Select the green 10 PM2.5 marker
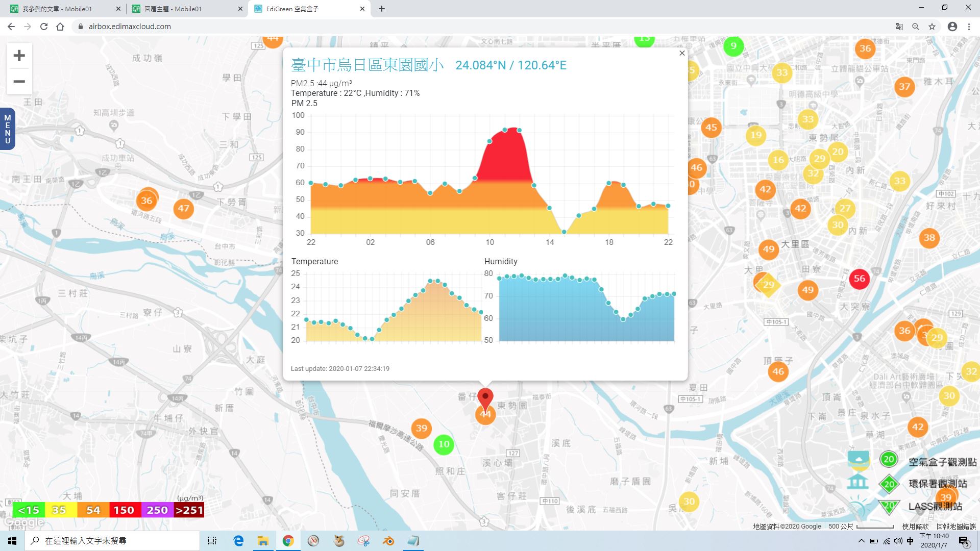Screen dimensions: 980x551 (x=444, y=444)
